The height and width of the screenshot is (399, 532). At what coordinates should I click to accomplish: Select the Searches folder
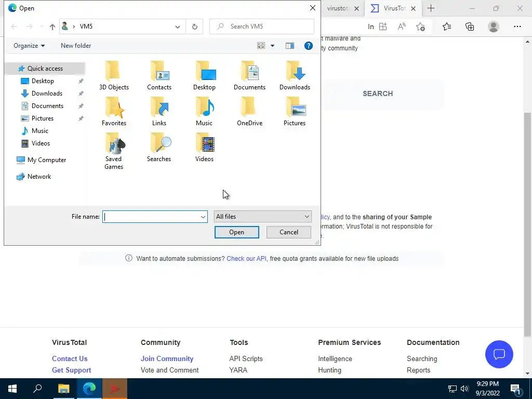pyautogui.click(x=159, y=148)
